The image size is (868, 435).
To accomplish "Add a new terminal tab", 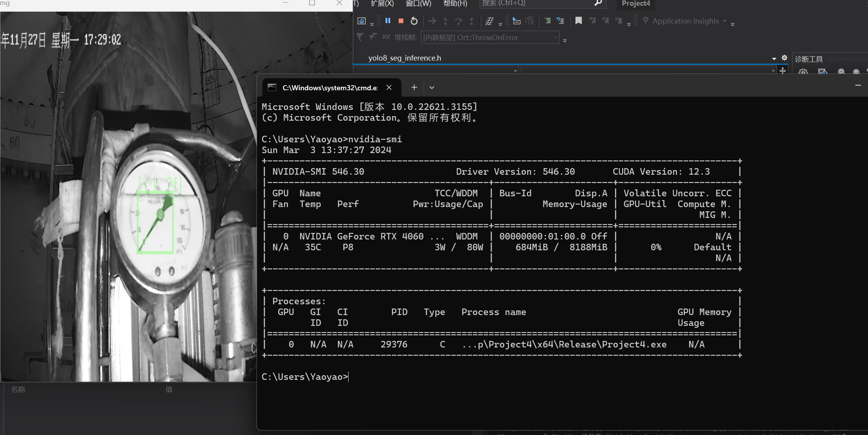I will [x=414, y=88].
